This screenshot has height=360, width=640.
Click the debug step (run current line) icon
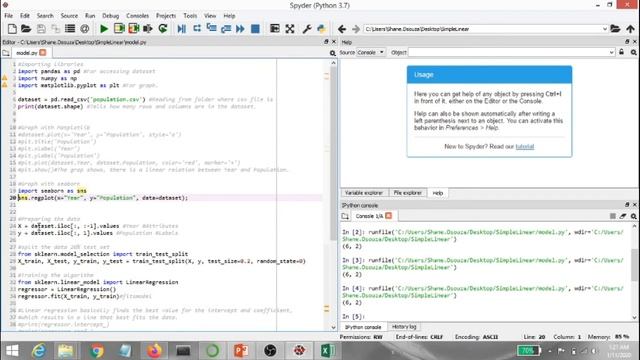point(197,29)
